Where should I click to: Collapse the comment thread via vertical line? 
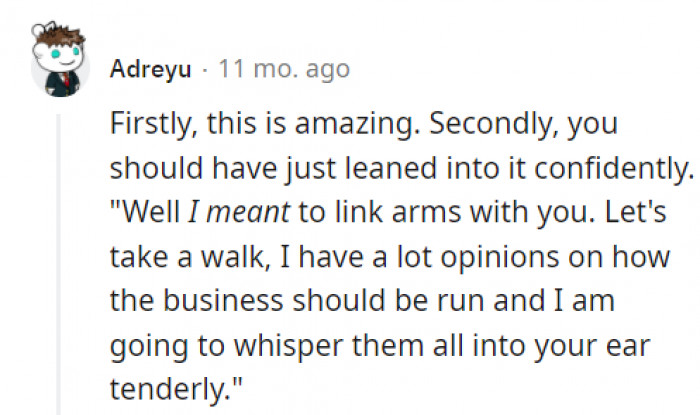tap(58, 260)
